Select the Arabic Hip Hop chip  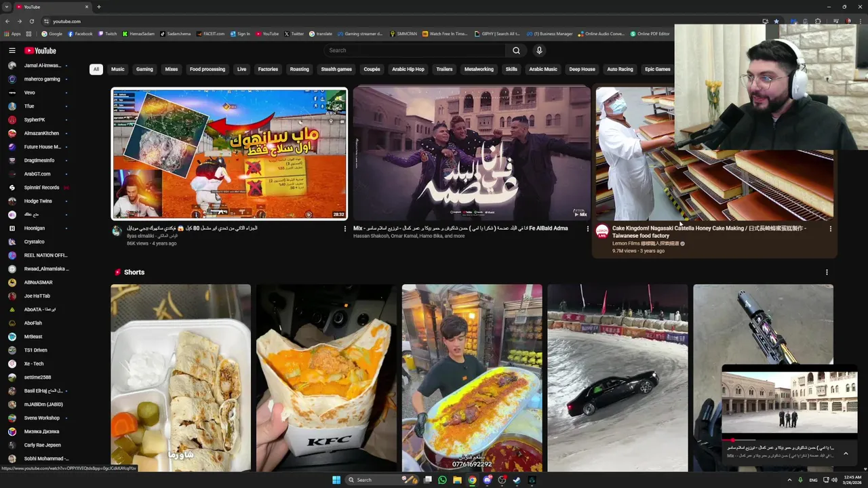pyautogui.click(x=408, y=69)
